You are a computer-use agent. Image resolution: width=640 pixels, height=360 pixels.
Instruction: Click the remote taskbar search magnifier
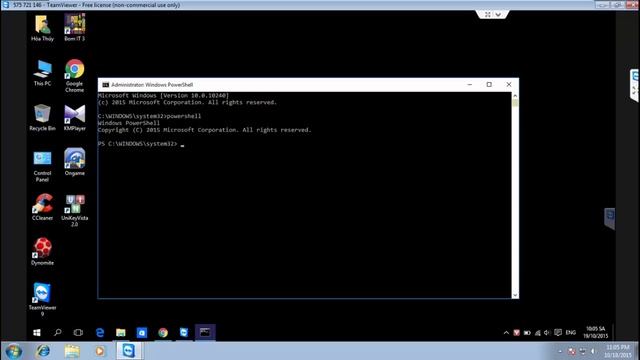coord(58,333)
